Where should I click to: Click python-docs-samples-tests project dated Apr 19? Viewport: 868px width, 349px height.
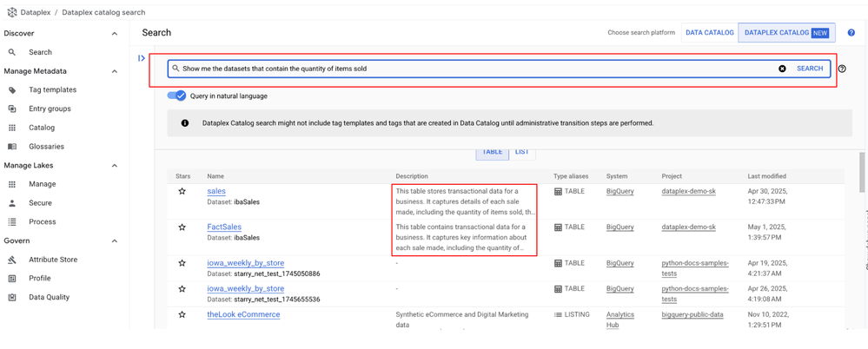coord(695,267)
